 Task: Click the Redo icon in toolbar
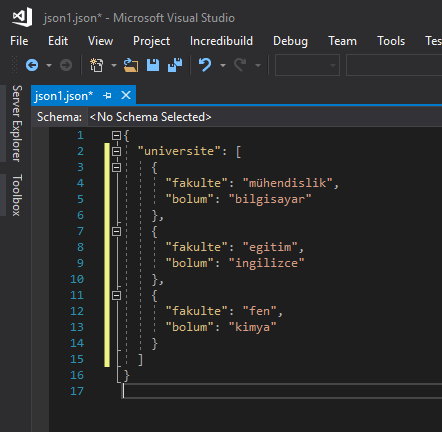click(240, 65)
